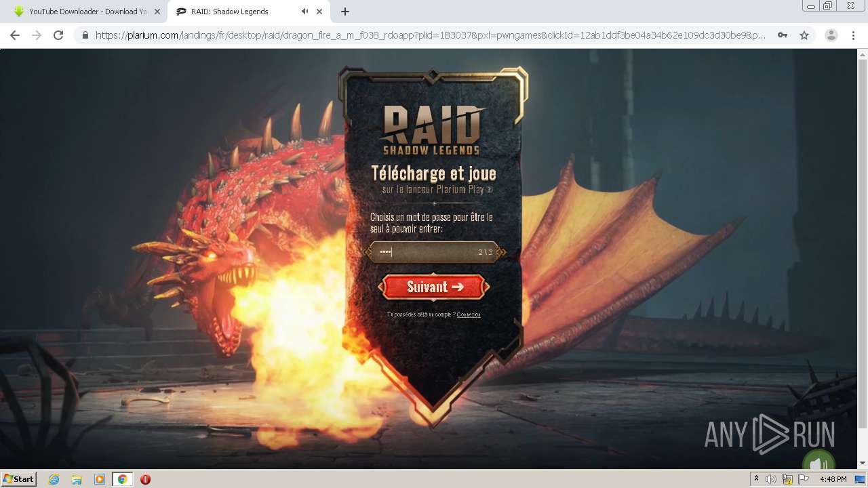Bookmark this page with the star
Screen dimensions: 868x488
pos(804,35)
